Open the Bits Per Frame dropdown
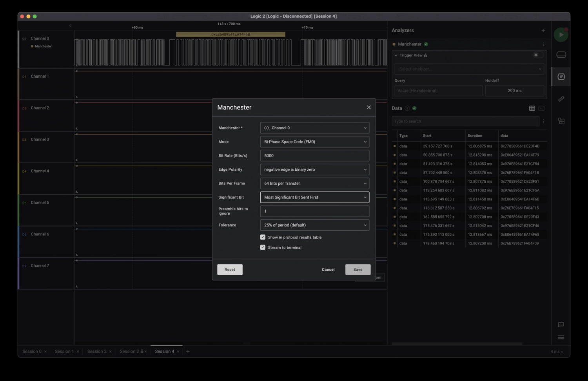Viewport: 588px width, 381px height. pyautogui.click(x=314, y=183)
